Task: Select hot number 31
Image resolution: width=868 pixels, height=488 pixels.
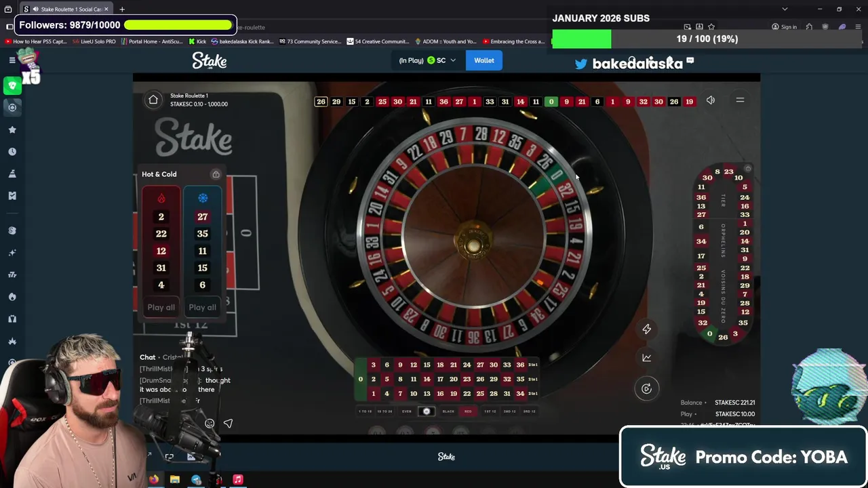Action: (x=161, y=268)
